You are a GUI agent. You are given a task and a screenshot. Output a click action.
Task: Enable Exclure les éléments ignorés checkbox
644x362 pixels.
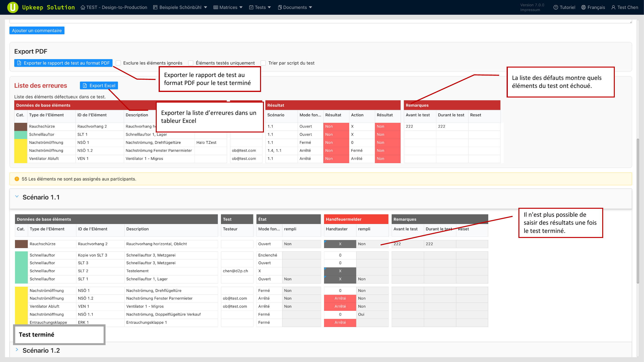pos(118,63)
